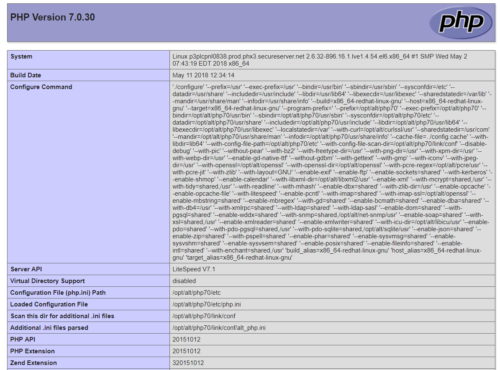This screenshot has width=500, height=370.
Task: Click the 'Configure Command' label
Action: pos(41,87)
